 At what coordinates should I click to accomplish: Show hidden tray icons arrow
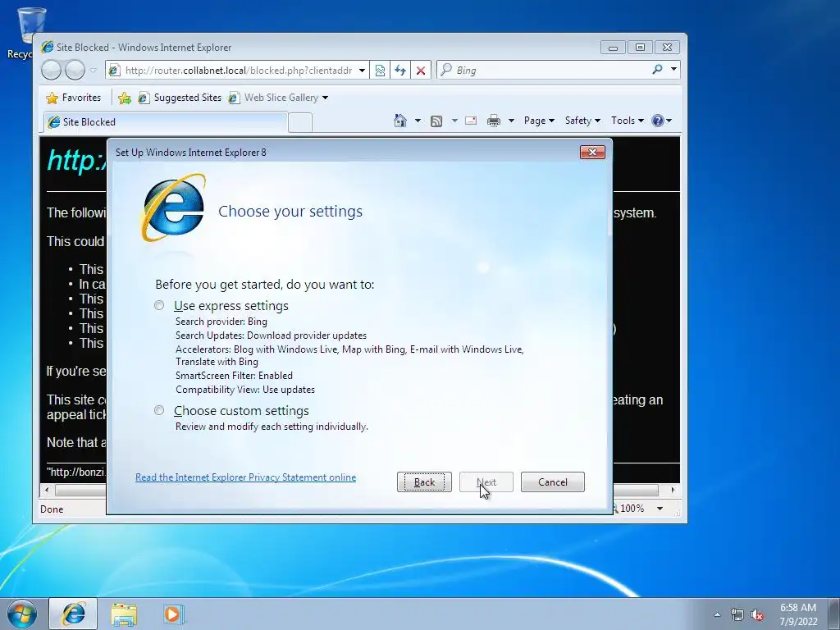pos(717,614)
